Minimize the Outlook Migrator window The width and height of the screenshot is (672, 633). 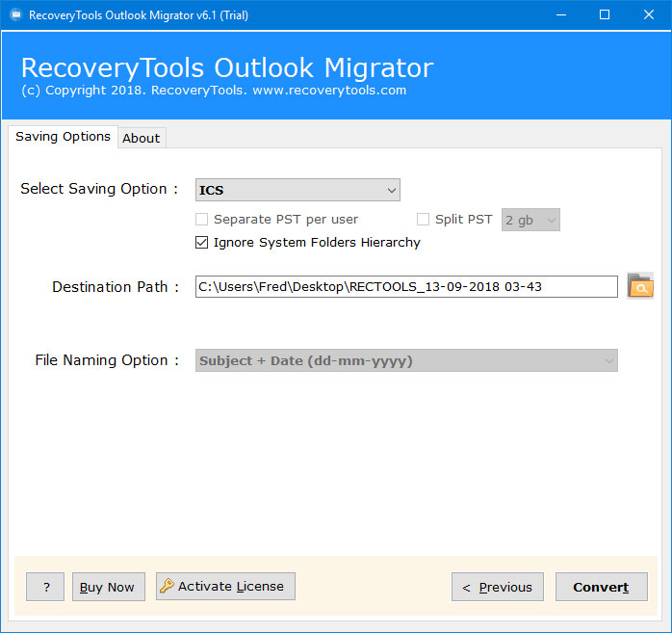coord(561,15)
